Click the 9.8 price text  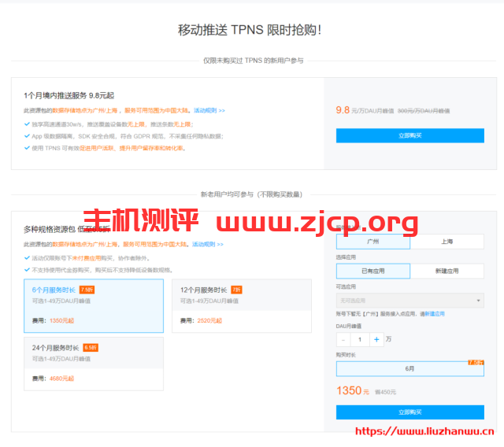tap(343, 110)
